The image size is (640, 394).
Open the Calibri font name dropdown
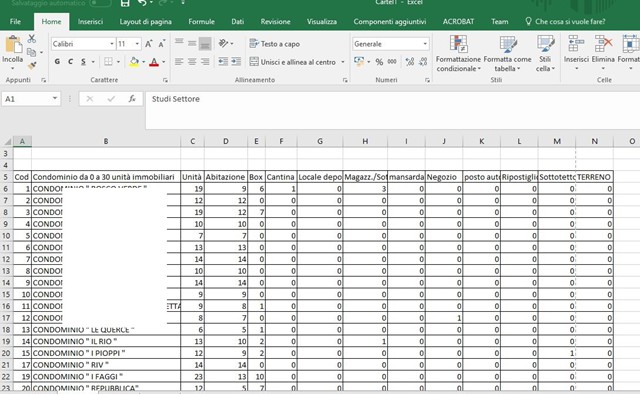tap(111, 44)
